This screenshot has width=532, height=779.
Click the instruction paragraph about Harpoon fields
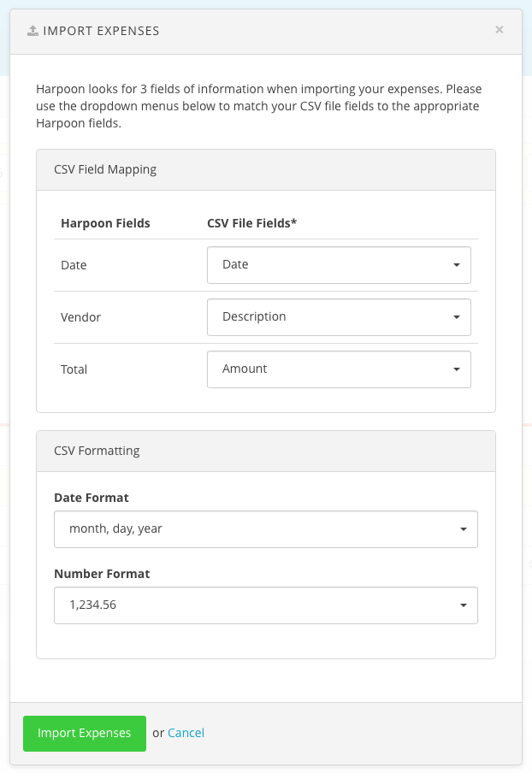pos(258,106)
